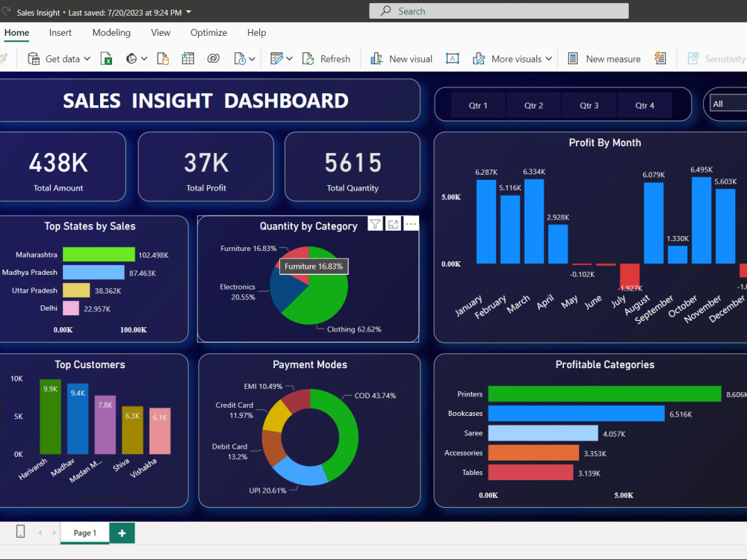Click the Enter data table icon
747x560 pixels.
click(187, 58)
